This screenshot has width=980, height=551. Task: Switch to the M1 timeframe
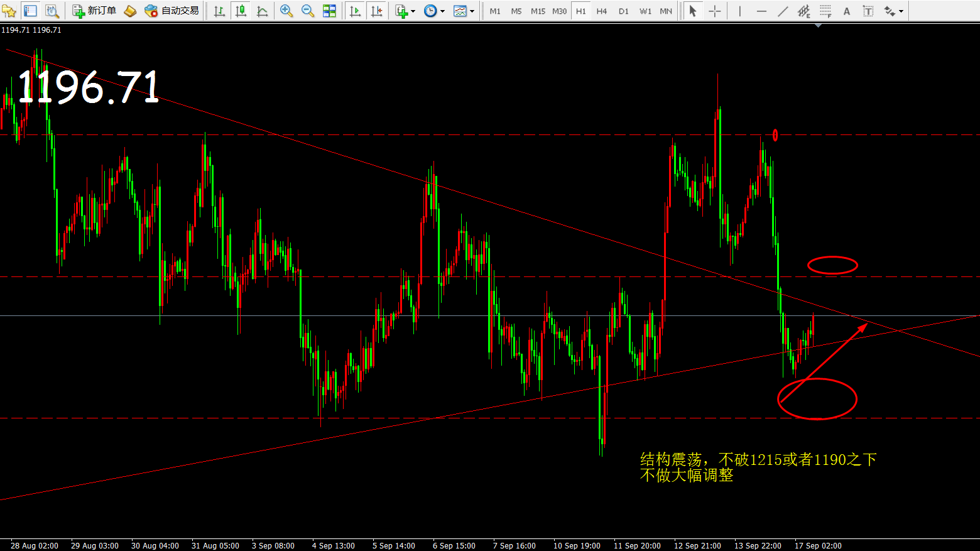pyautogui.click(x=495, y=11)
